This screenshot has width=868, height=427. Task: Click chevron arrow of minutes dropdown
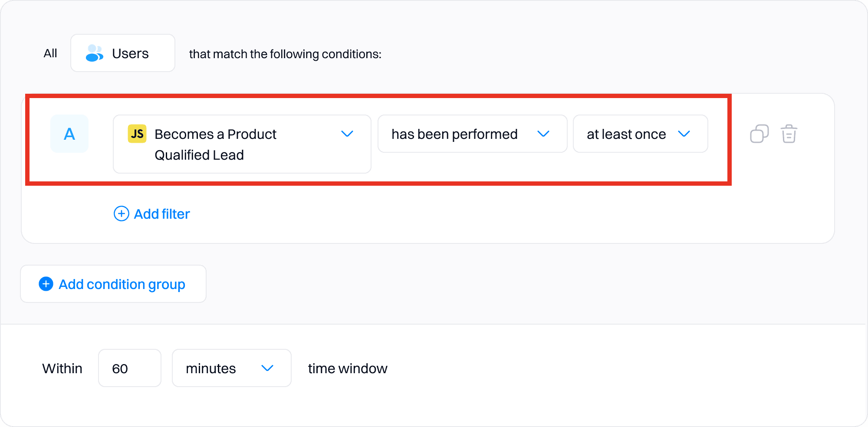(x=267, y=368)
